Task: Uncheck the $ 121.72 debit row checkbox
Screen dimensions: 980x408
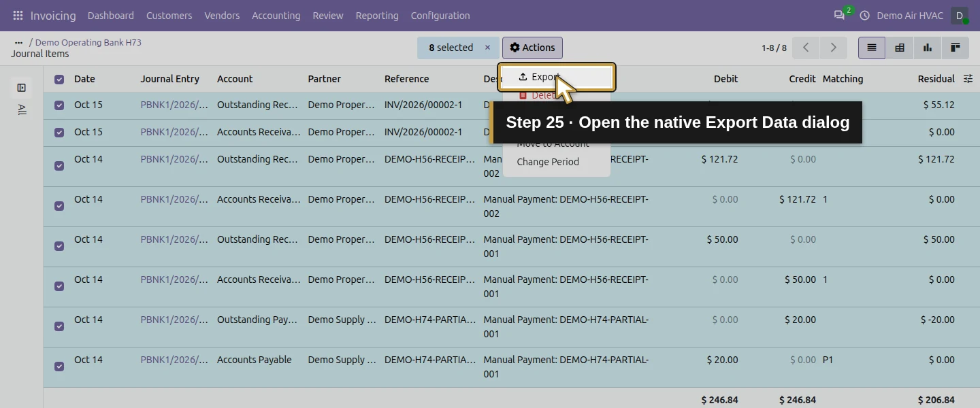Action: (x=59, y=166)
